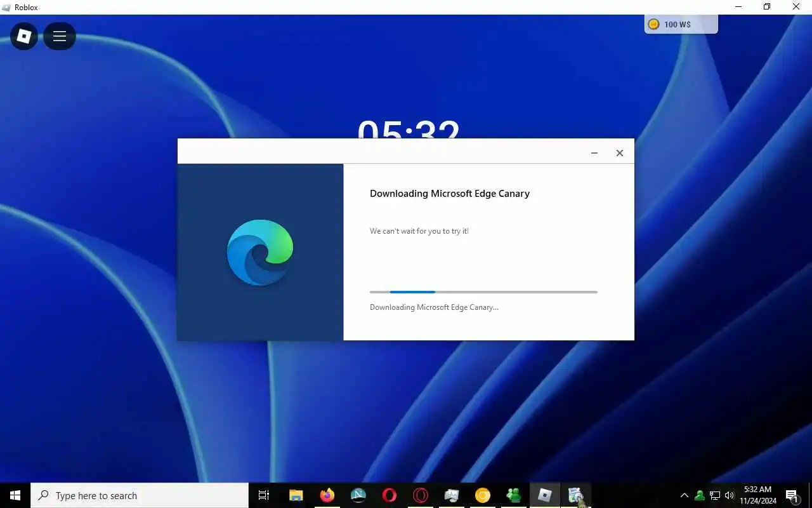Click the 100 W$ coin balance

tap(681, 24)
